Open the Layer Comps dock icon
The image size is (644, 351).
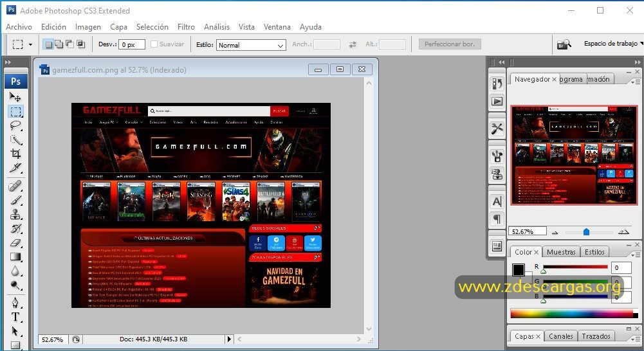click(497, 246)
